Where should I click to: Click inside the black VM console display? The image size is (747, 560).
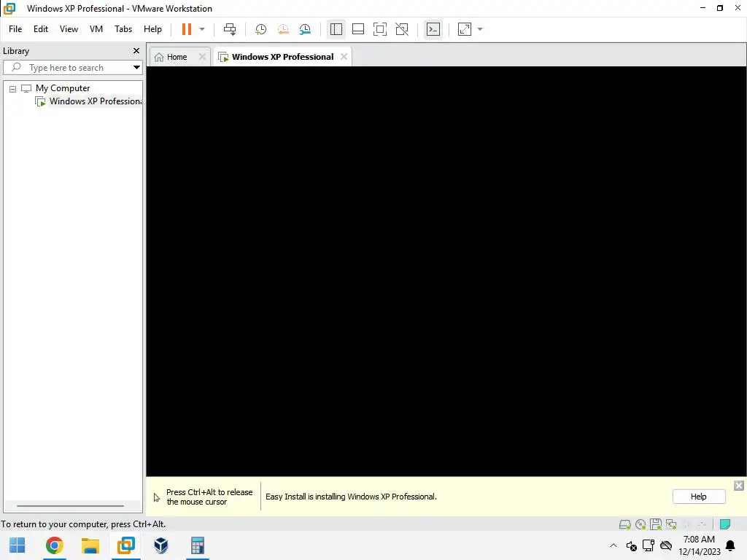pyautogui.click(x=446, y=271)
